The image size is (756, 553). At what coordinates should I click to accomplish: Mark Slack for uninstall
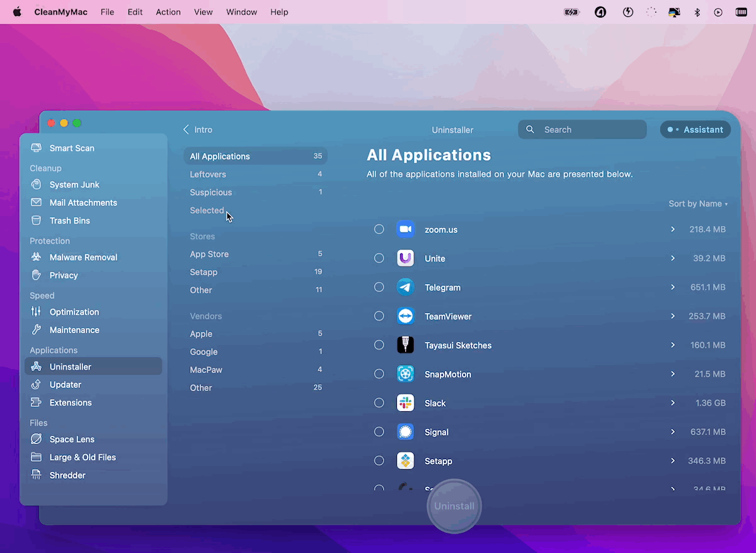coord(379,403)
